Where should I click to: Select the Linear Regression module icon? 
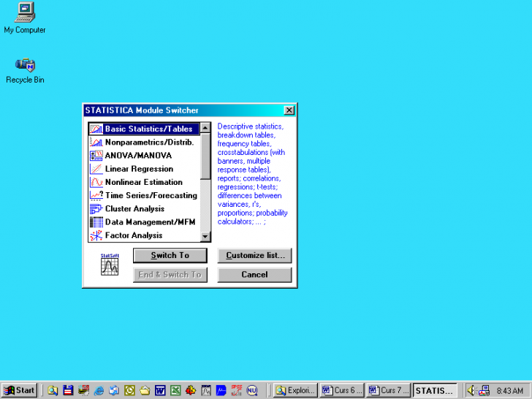[96, 169]
